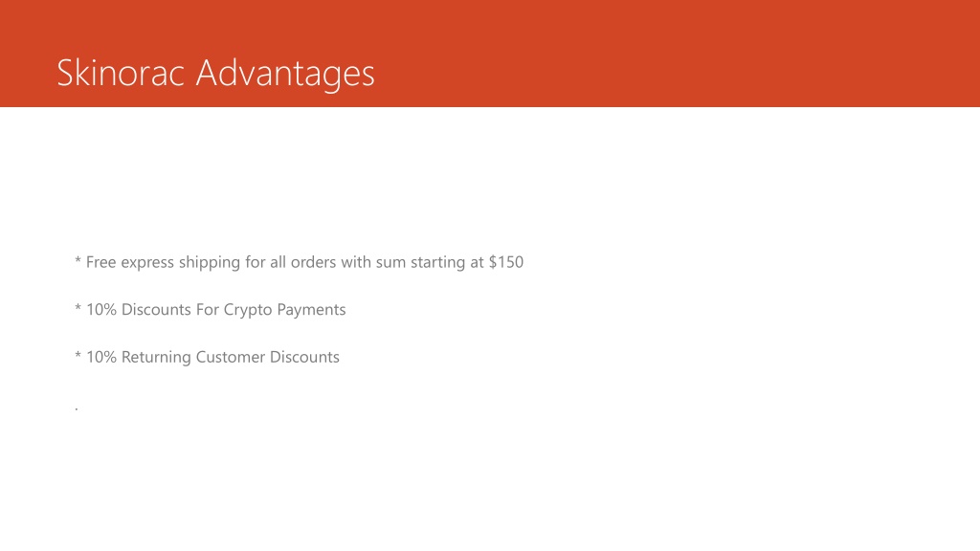Viewport: 980px width, 551px height.
Task: Click the lone period below the bullets
Action: coord(77,409)
